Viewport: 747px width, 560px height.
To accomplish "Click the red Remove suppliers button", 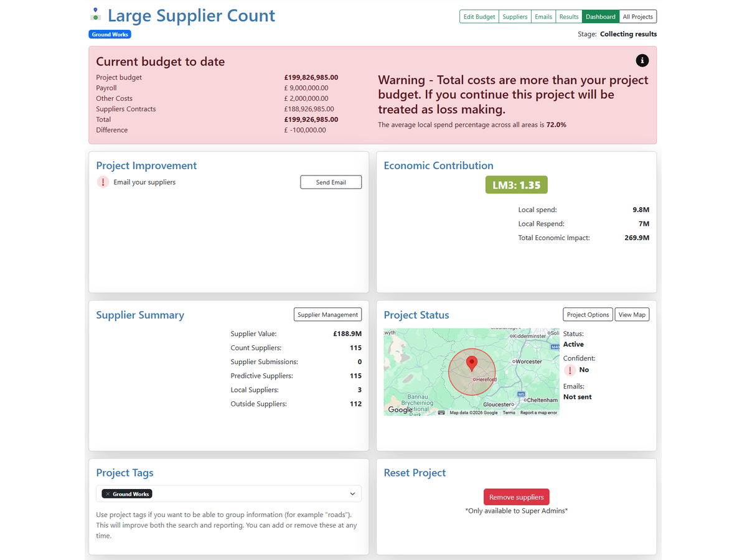I will coord(516,497).
